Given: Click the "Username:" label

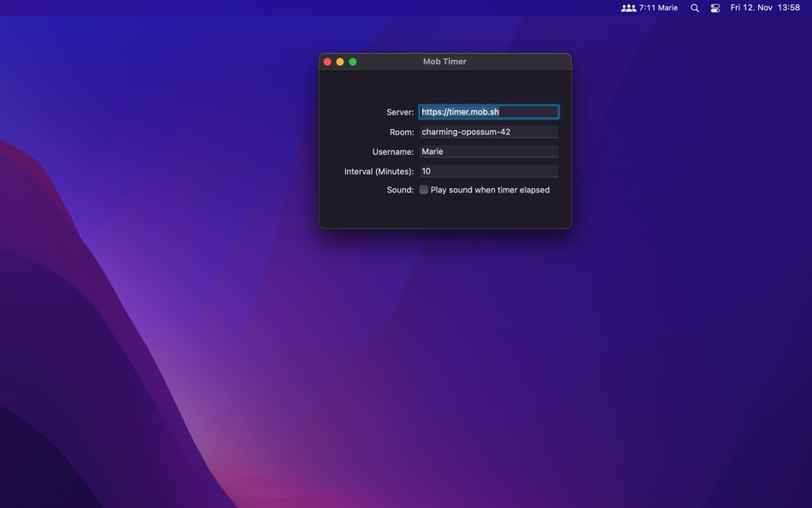Looking at the screenshot, I should [x=393, y=152].
